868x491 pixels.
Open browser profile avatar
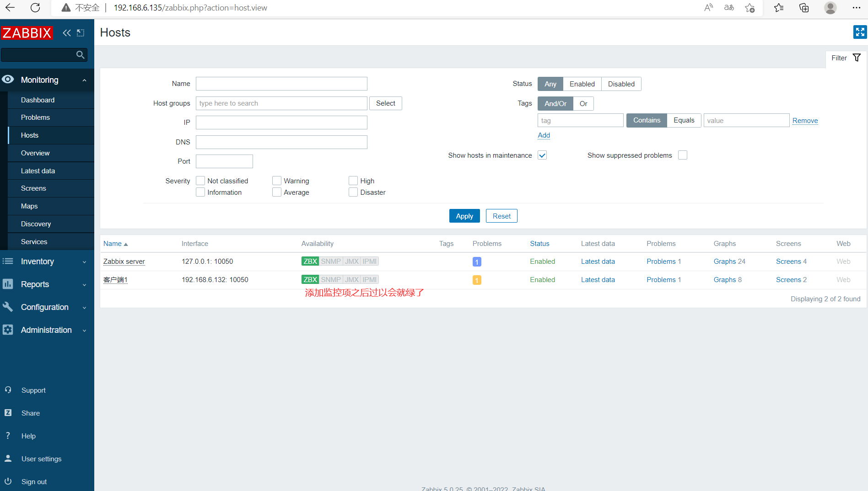[830, 8]
